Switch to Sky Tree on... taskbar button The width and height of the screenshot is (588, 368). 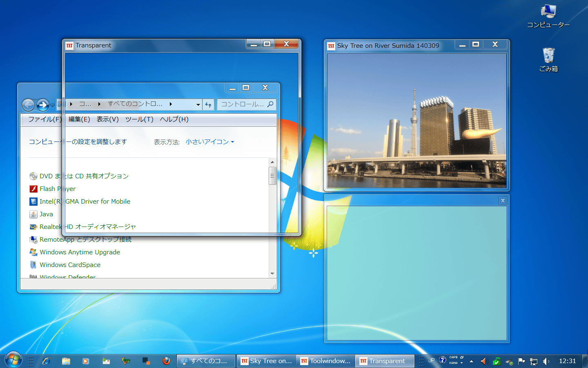(x=266, y=361)
